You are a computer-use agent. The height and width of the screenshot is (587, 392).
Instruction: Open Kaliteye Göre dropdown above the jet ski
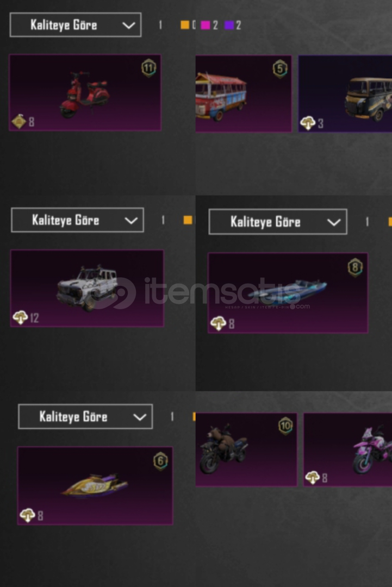tap(85, 416)
